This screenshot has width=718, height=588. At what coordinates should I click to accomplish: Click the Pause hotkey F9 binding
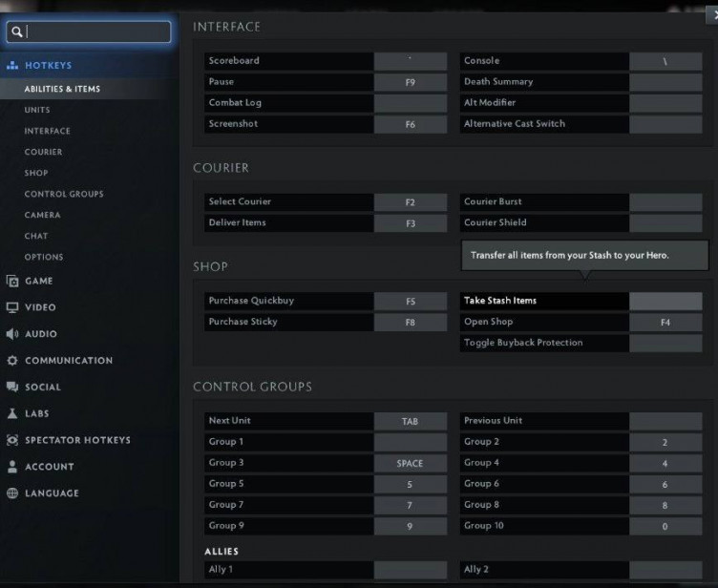click(x=410, y=82)
